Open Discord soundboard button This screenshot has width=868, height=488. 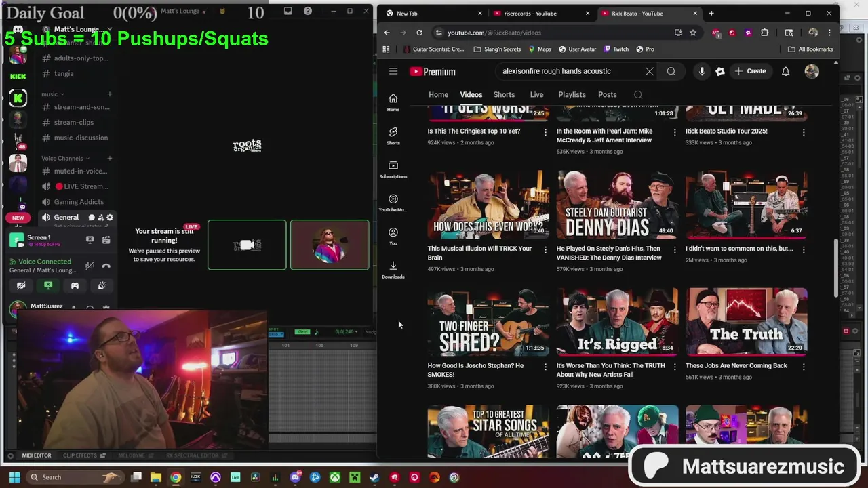(x=102, y=285)
